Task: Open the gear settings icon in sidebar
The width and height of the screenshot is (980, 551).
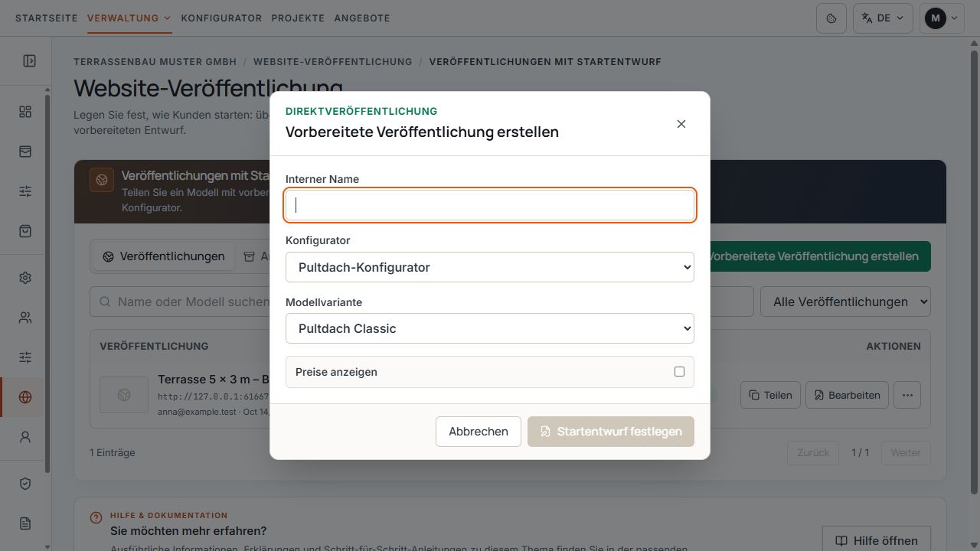Action: pyautogui.click(x=25, y=278)
